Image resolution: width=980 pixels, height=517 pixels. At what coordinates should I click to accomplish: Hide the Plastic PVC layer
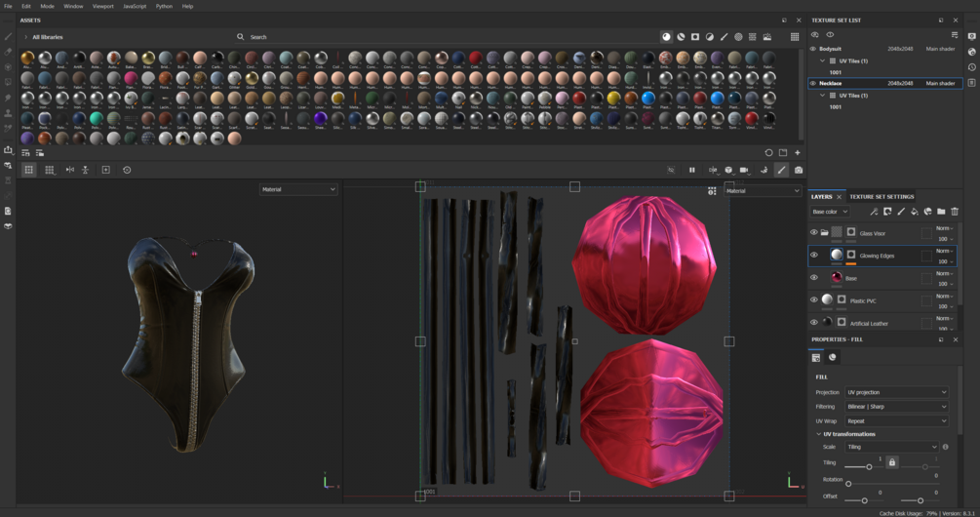(814, 300)
